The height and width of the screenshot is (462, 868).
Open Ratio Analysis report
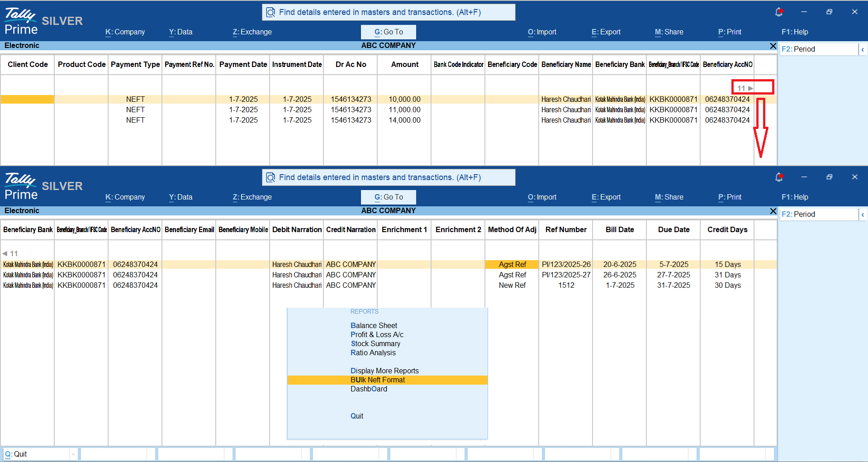click(x=373, y=353)
